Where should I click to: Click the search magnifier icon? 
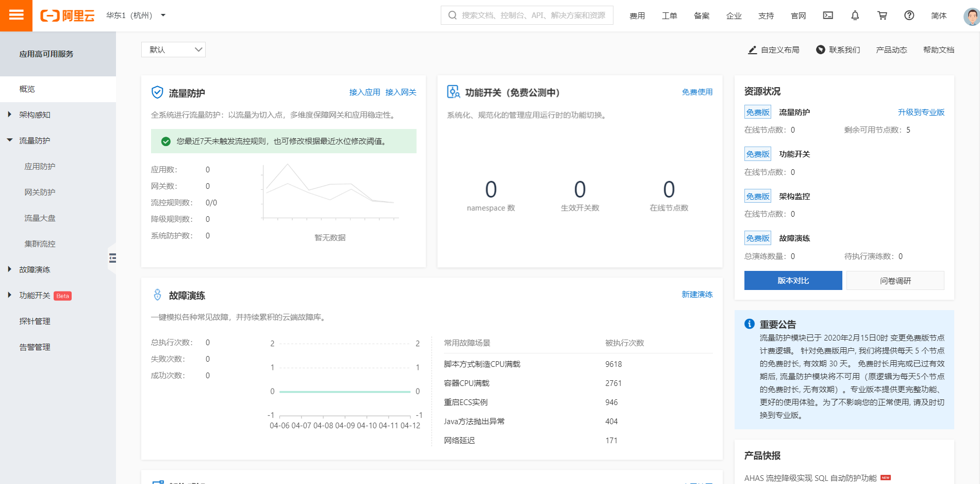tap(452, 15)
